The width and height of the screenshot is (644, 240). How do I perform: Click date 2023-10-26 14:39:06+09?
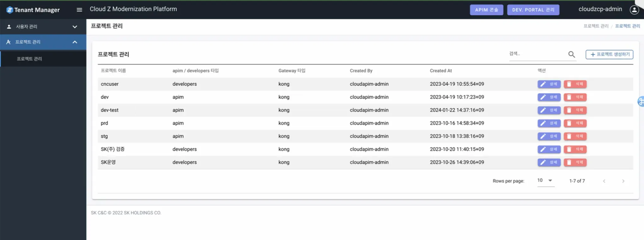pyautogui.click(x=457, y=162)
